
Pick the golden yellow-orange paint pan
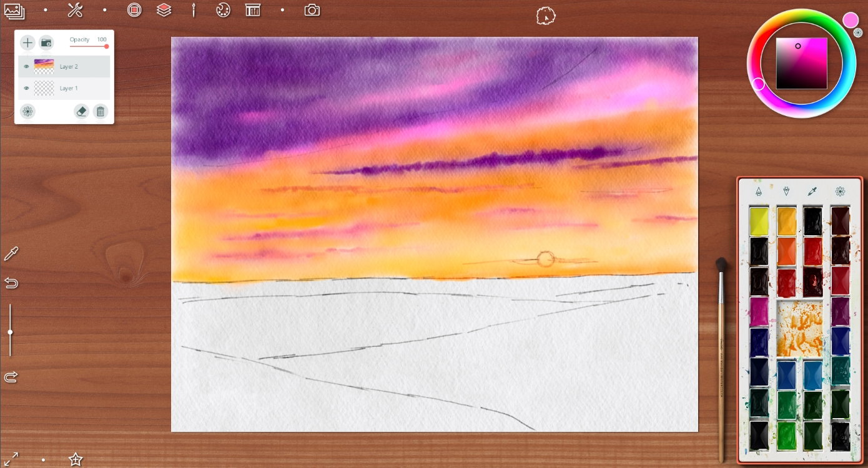tap(787, 222)
